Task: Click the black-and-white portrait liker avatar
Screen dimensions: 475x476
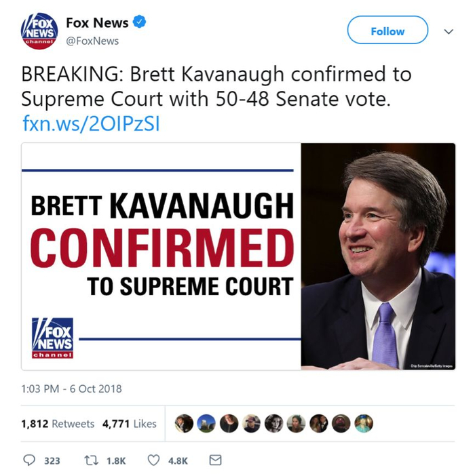Action: pyautogui.click(x=273, y=424)
